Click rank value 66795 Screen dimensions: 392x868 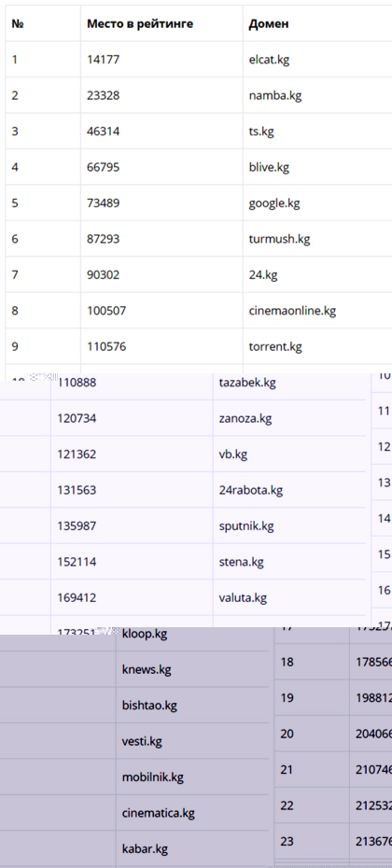pos(103,167)
